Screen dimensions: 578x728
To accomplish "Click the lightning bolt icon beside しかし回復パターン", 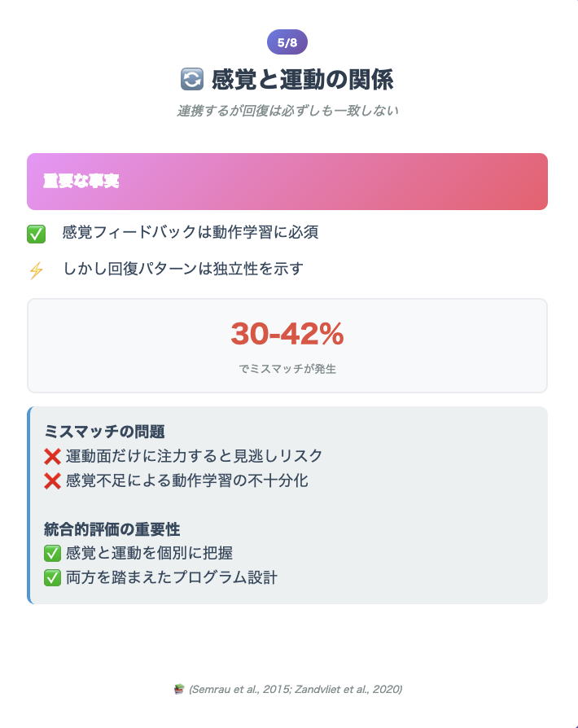I will point(36,270).
